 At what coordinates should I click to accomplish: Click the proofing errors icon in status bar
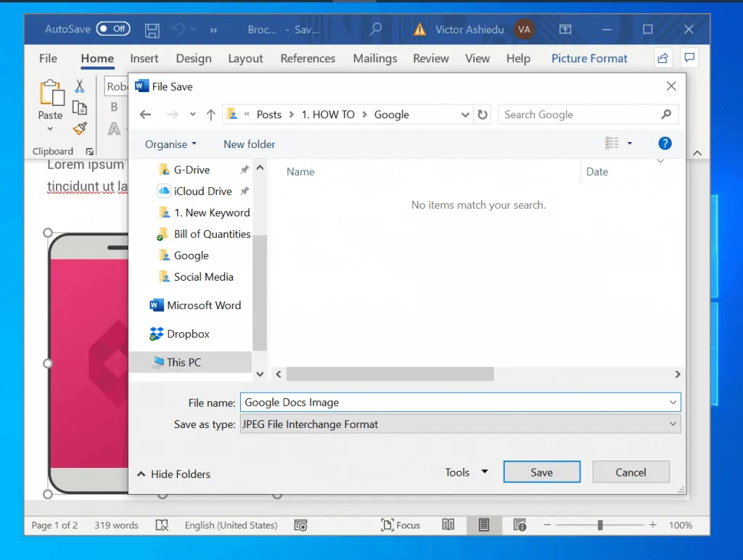click(161, 524)
